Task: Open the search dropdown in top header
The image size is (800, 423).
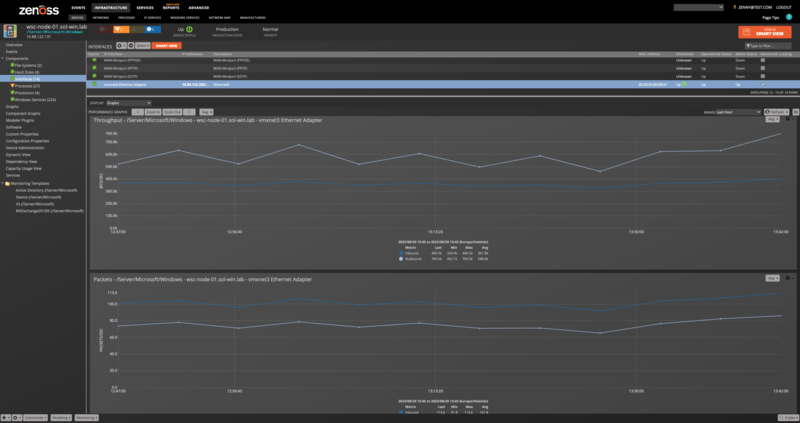Action: point(698,8)
